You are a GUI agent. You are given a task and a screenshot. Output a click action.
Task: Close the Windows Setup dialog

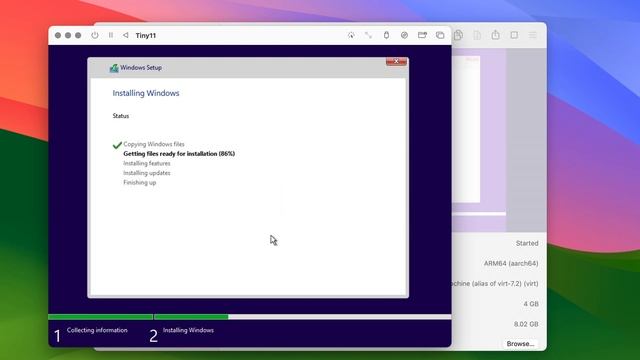(x=396, y=61)
